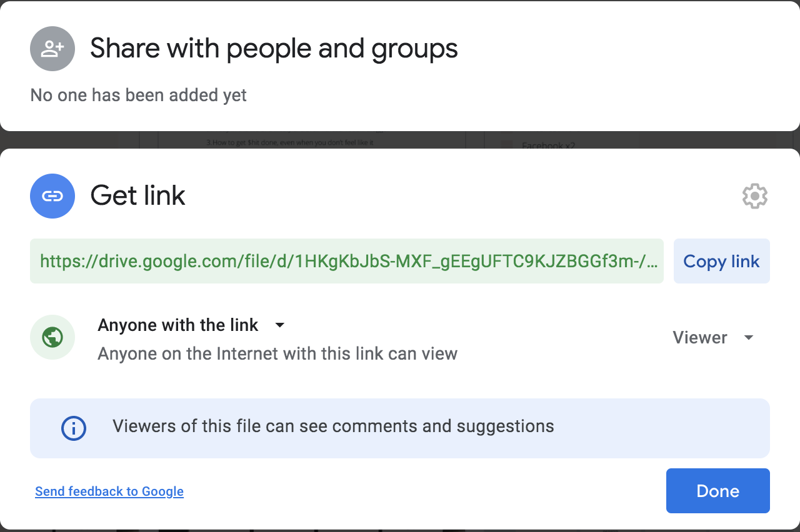Click the green globe access icon

click(x=52, y=338)
